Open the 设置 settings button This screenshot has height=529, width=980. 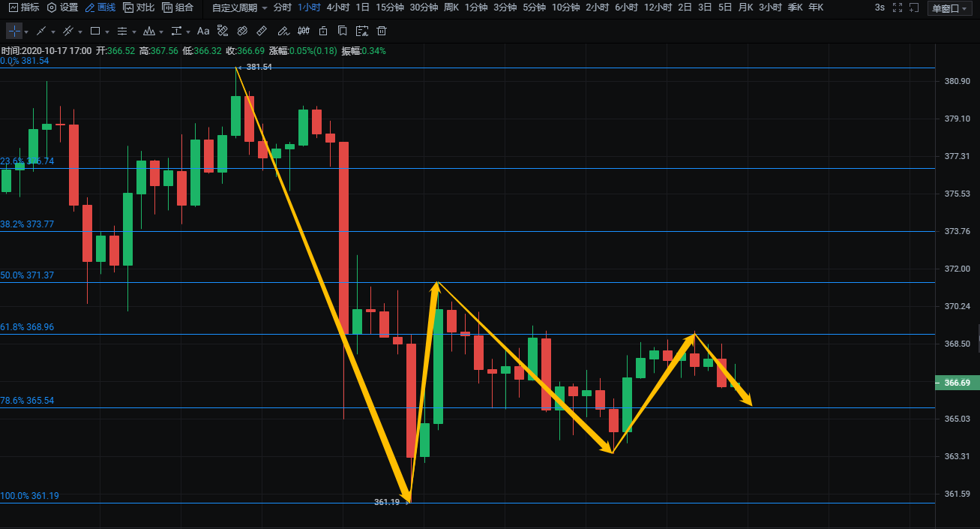[x=62, y=8]
